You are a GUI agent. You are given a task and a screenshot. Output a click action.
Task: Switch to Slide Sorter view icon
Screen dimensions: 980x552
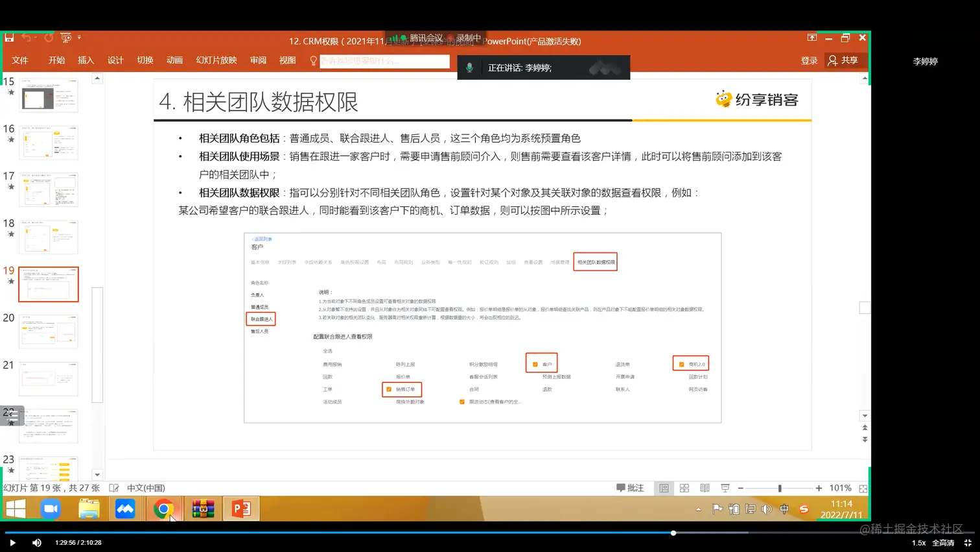point(684,488)
